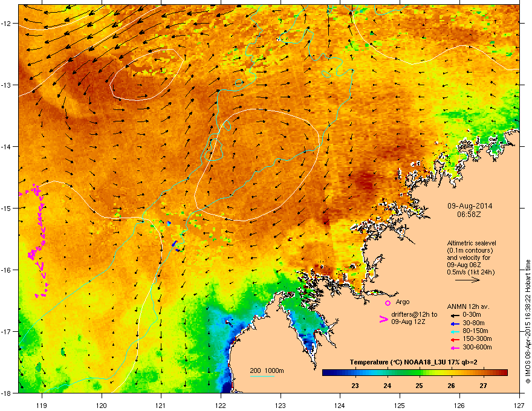Click latitude axis label -13
This screenshot has width=532, height=411.
pyautogui.click(x=6, y=85)
